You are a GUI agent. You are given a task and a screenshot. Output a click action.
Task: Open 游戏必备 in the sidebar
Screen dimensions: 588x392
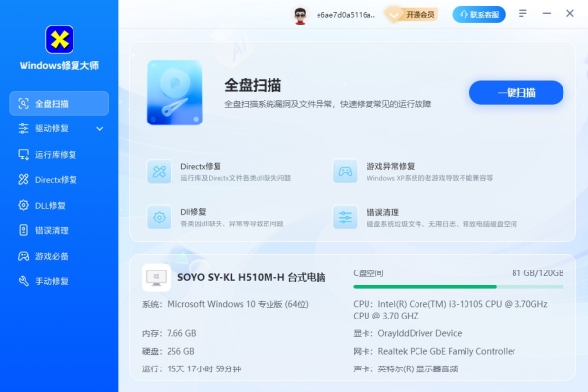pyautogui.click(x=59, y=256)
